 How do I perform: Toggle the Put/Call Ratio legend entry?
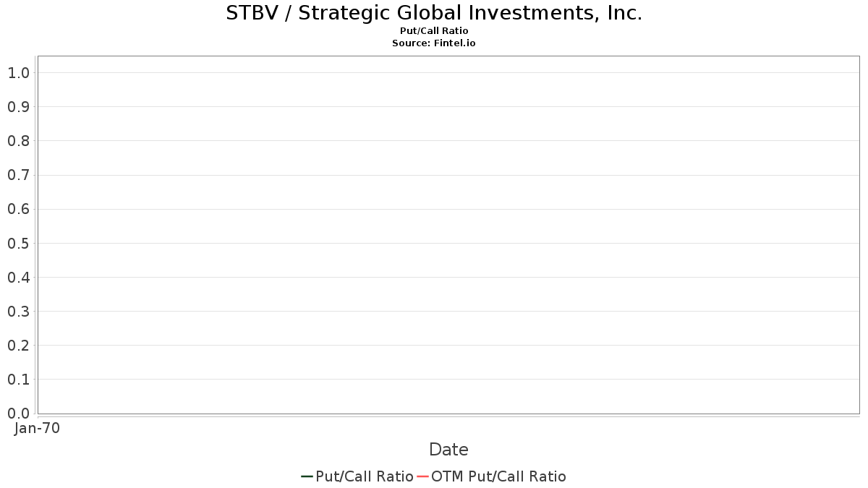[x=364, y=476]
